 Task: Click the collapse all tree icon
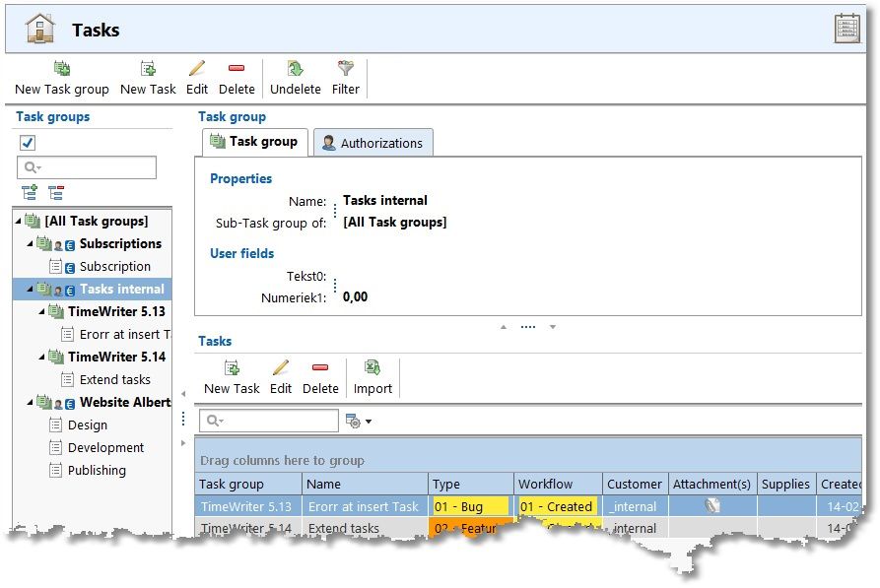coord(56,192)
